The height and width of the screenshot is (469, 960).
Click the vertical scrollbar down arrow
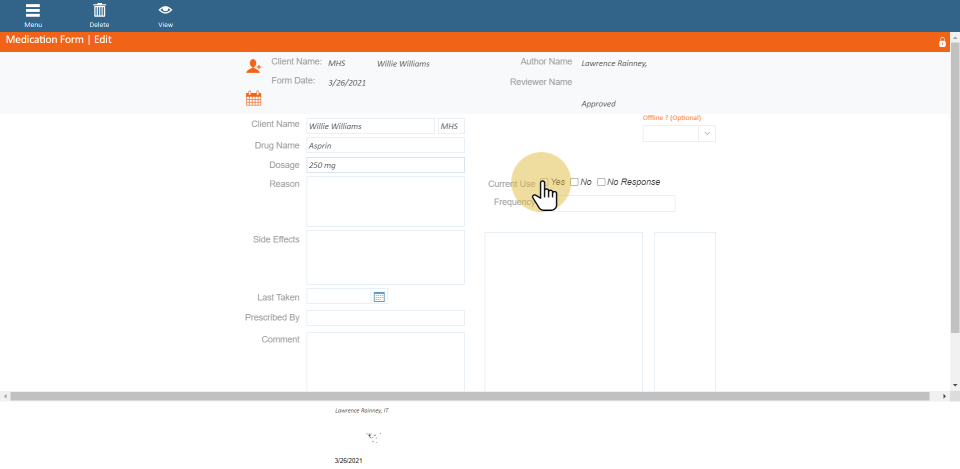[x=955, y=385]
